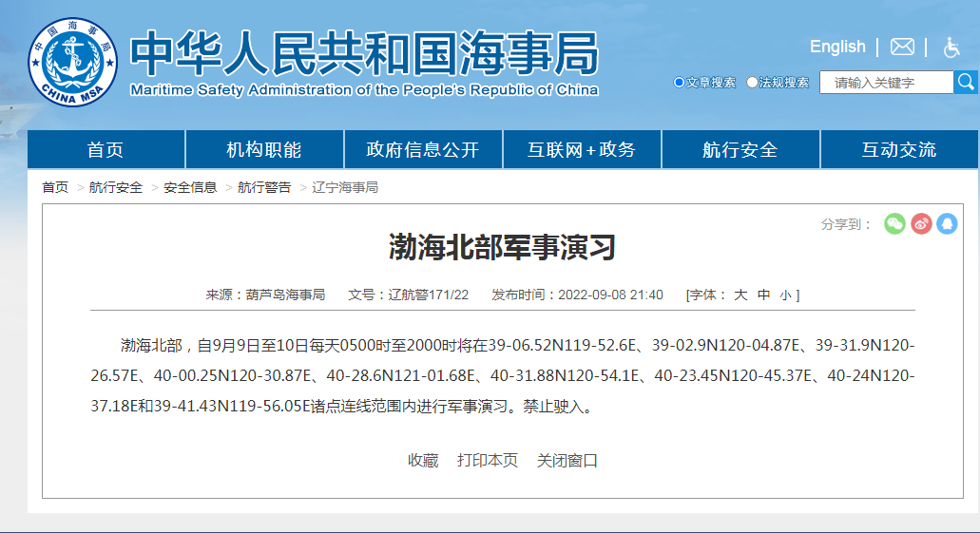Share article to Weibo
980x533 pixels.
click(x=921, y=223)
